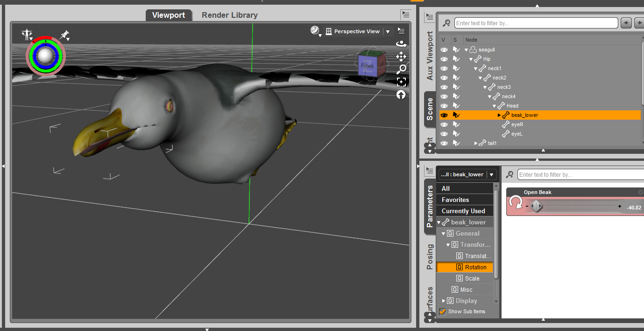Click the Scene filter text field

pos(536,23)
